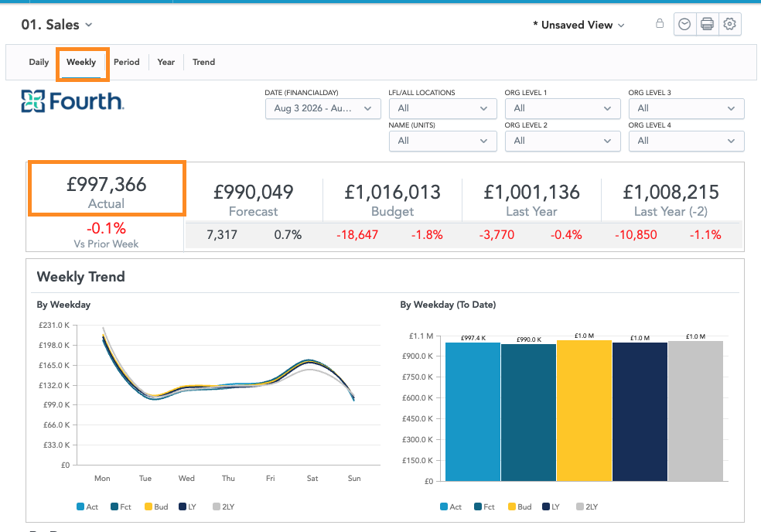Viewport: 761px width, 532px height.
Task: Toggle Bud series in By Weekday legend
Action: tap(156, 506)
